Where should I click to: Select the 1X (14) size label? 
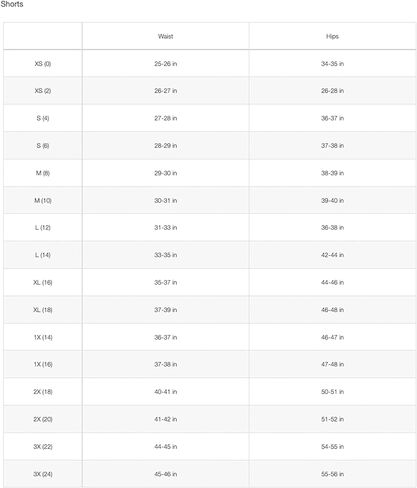(43, 337)
